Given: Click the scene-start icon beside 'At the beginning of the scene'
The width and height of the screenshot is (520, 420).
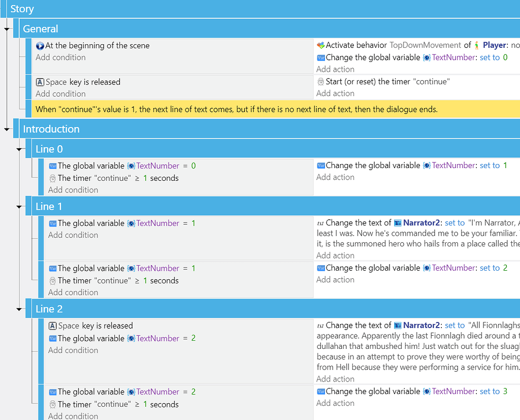Looking at the screenshot, I should coord(40,45).
